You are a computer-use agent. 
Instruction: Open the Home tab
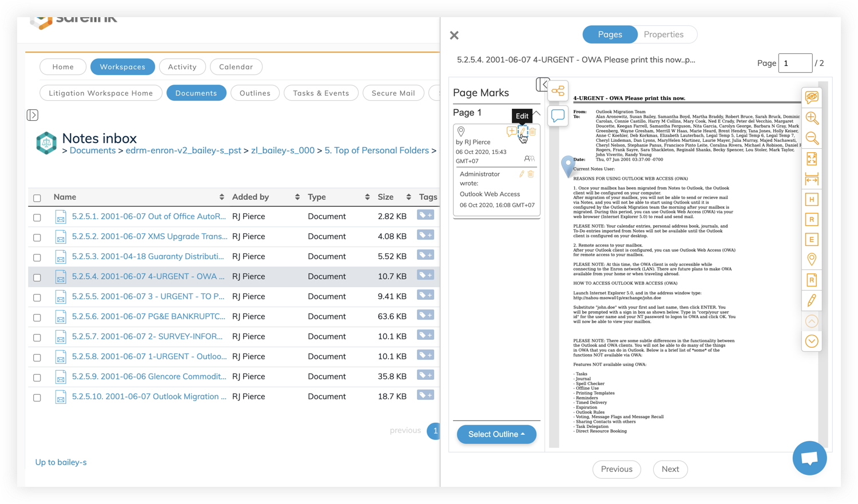[x=63, y=67]
